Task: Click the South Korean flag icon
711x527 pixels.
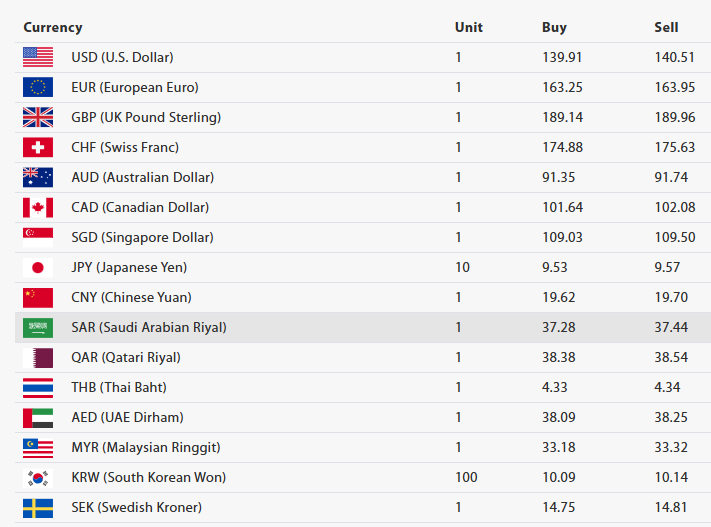Action: (x=38, y=477)
